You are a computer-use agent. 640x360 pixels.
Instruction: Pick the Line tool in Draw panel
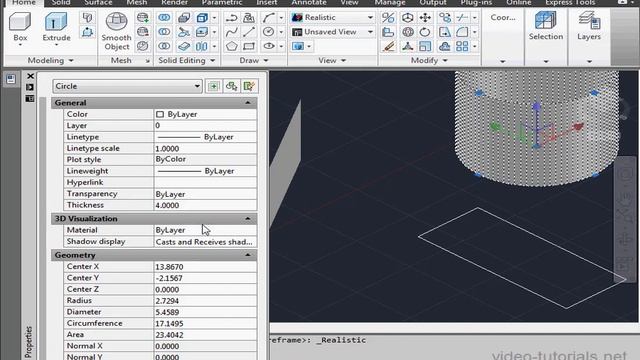point(249,32)
